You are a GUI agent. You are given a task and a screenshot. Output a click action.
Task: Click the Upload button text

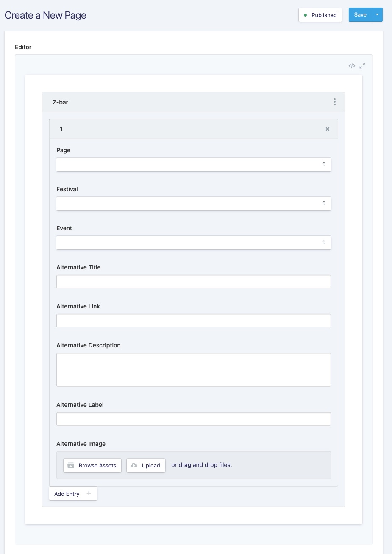151,465
